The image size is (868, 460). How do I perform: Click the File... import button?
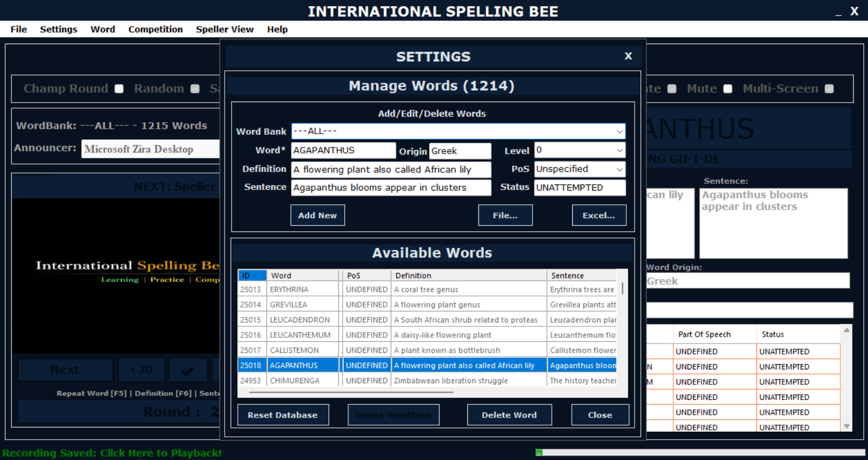pyautogui.click(x=505, y=215)
